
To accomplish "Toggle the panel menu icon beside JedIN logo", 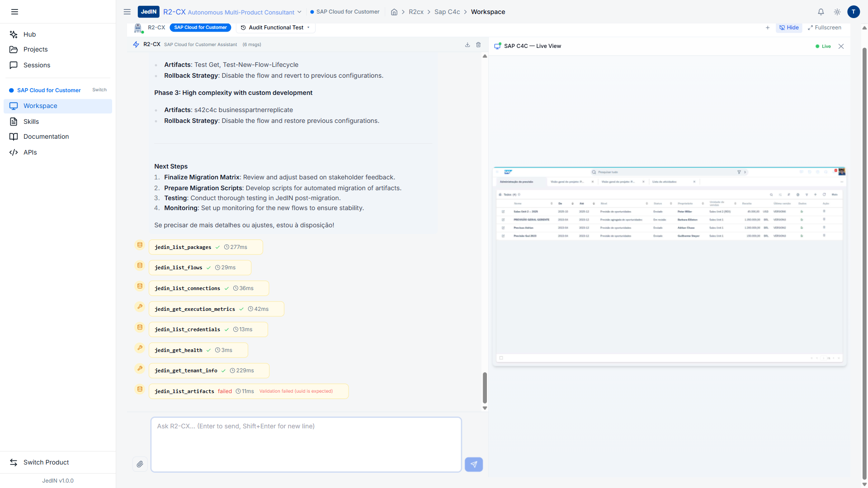I will tap(127, 12).
